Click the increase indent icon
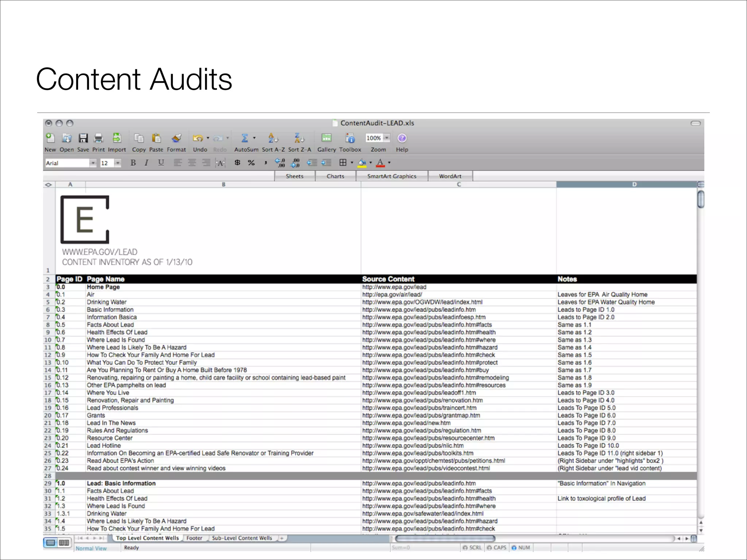The image size is (747, 560). click(326, 163)
